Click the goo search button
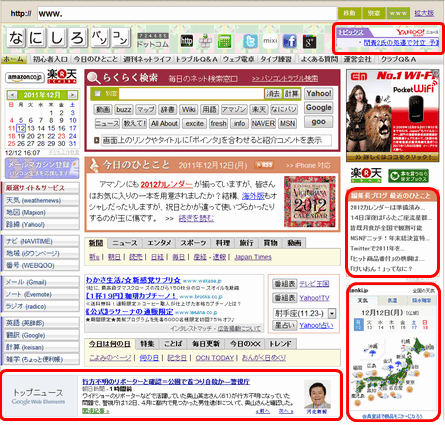 (318, 122)
